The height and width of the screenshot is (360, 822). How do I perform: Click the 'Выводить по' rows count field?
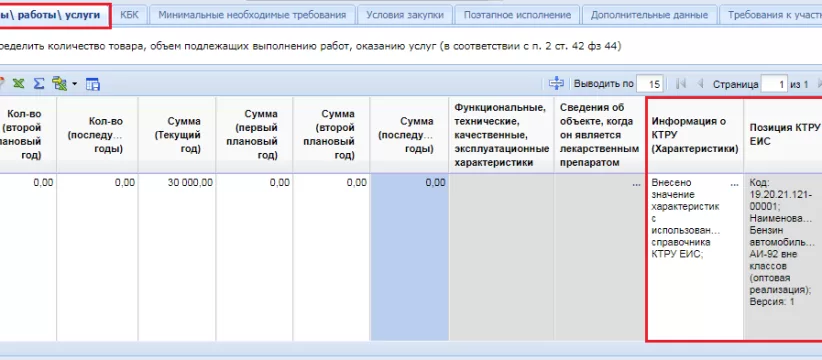pos(651,84)
